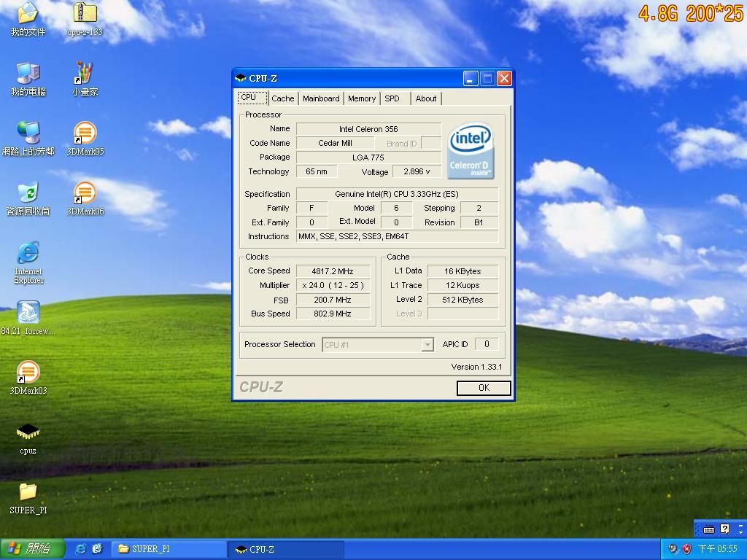Viewport: 747px width, 560px height.
Task: Open the 資源回收筒 recycle bin icon
Action: 28,192
